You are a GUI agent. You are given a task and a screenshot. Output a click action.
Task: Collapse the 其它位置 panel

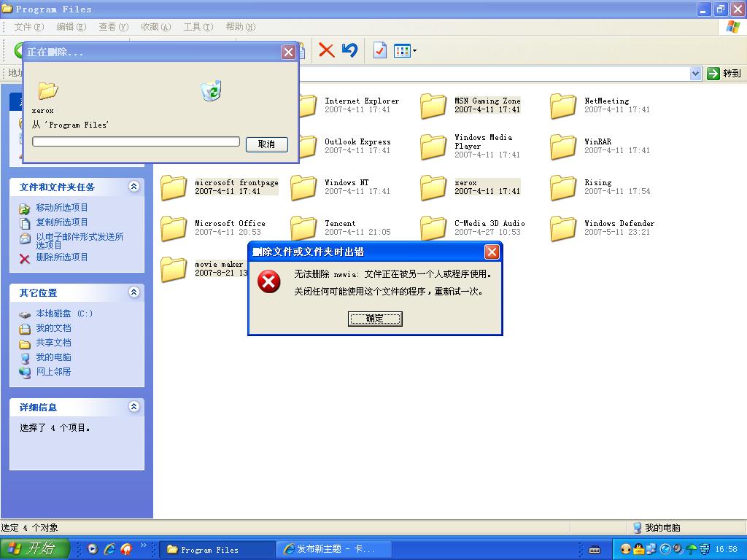click(x=134, y=292)
